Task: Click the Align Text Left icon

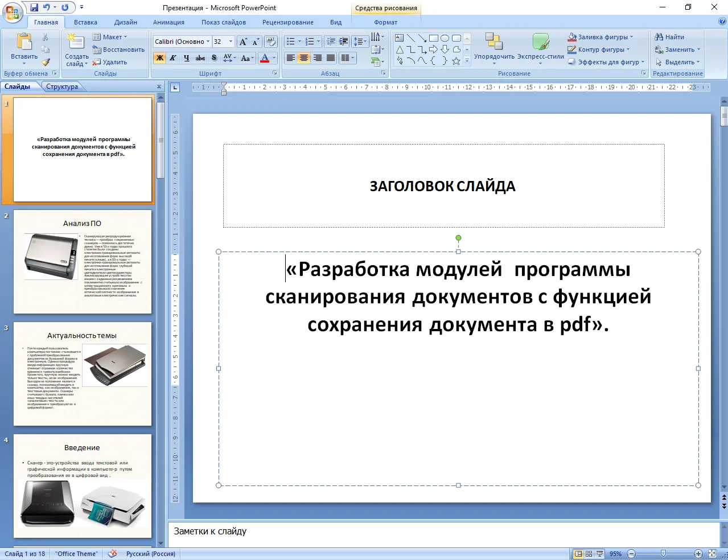Action: 290,58
